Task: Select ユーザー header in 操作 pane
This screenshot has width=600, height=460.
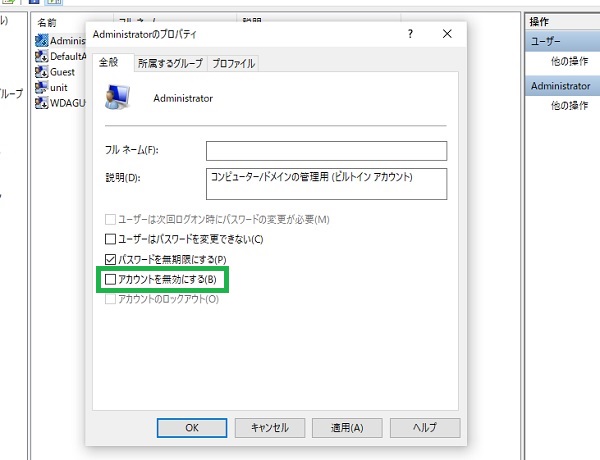Action: point(562,41)
